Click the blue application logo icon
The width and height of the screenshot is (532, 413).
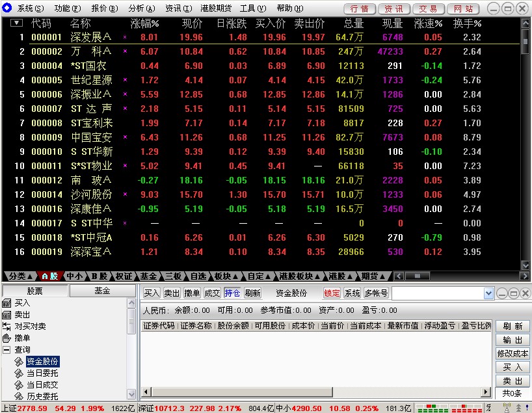7,7
